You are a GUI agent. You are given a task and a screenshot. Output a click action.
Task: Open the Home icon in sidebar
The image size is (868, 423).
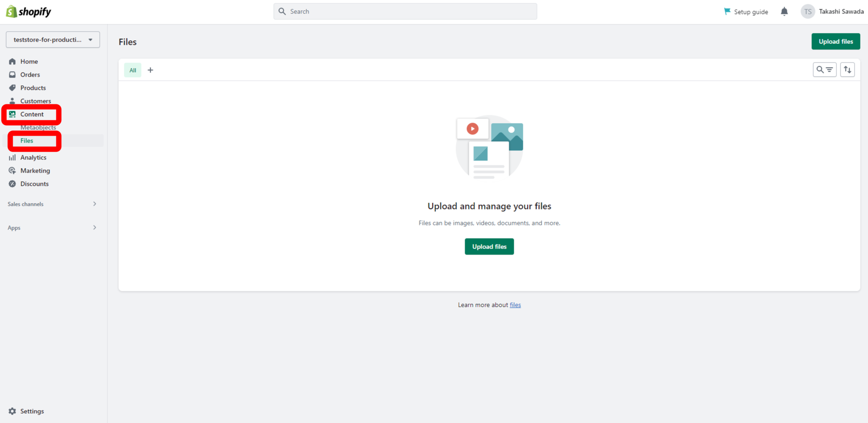click(x=13, y=61)
